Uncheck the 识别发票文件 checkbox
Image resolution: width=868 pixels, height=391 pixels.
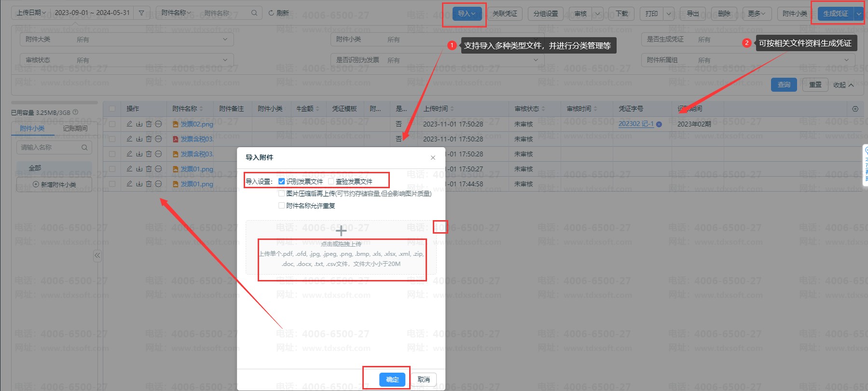click(282, 182)
